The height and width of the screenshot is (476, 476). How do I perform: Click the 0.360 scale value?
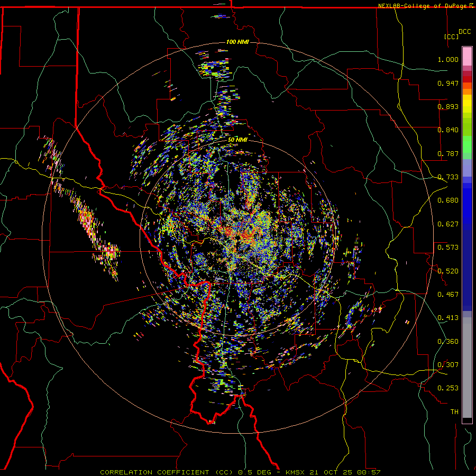[448, 342]
